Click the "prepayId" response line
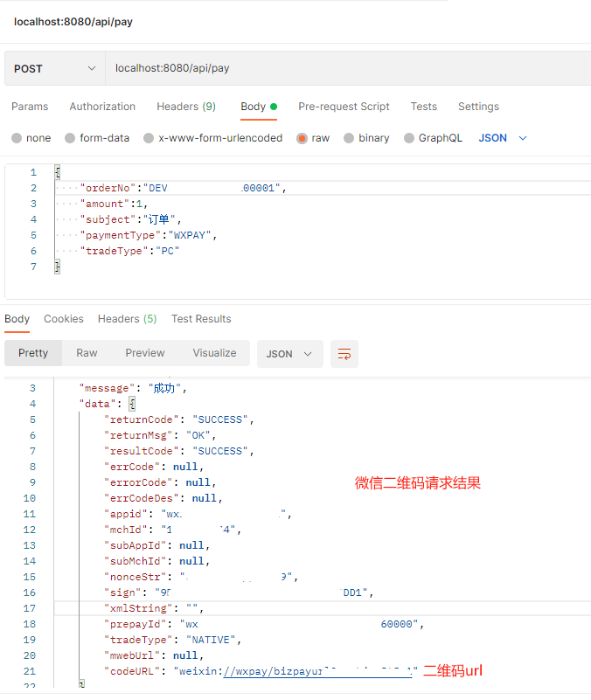 coord(263,624)
